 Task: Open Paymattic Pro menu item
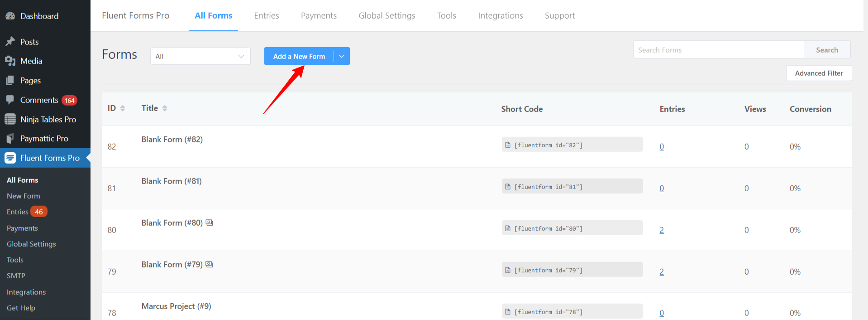[45, 138]
